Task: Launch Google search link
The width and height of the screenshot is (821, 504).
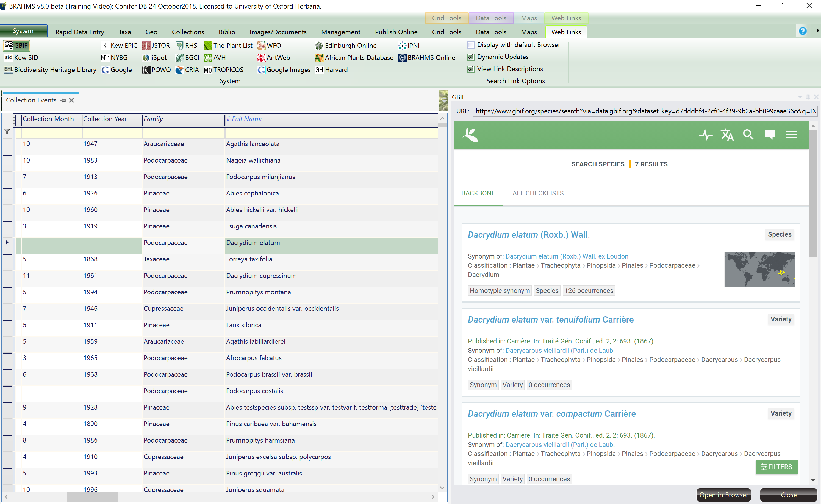Action: click(117, 70)
